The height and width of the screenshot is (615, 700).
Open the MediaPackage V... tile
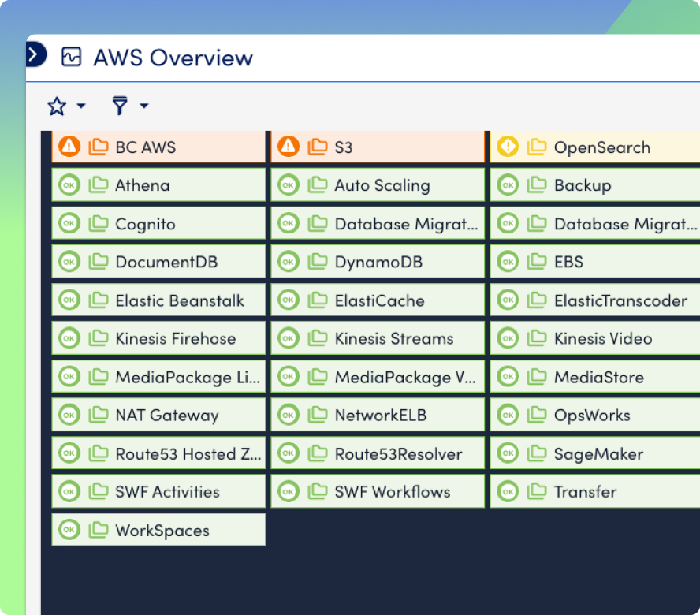click(378, 377)
